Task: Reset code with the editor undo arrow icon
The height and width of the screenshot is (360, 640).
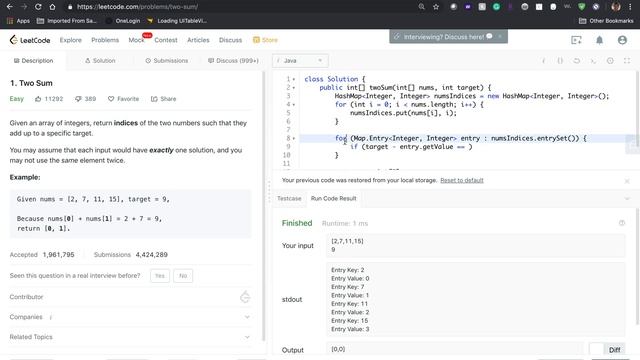Action: click(576, 61)
